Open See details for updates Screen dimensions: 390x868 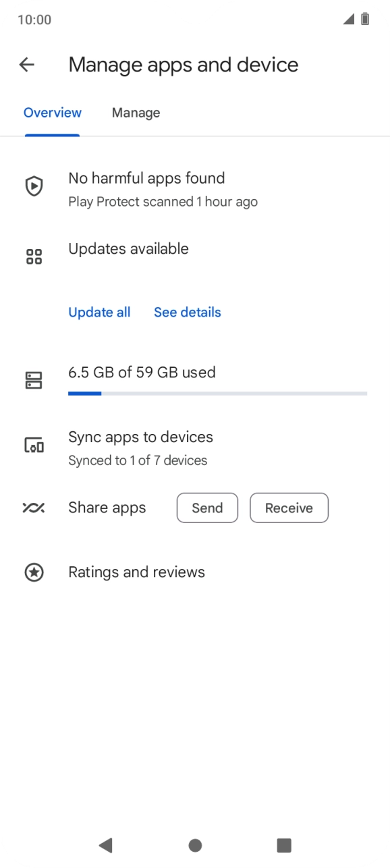188,312
